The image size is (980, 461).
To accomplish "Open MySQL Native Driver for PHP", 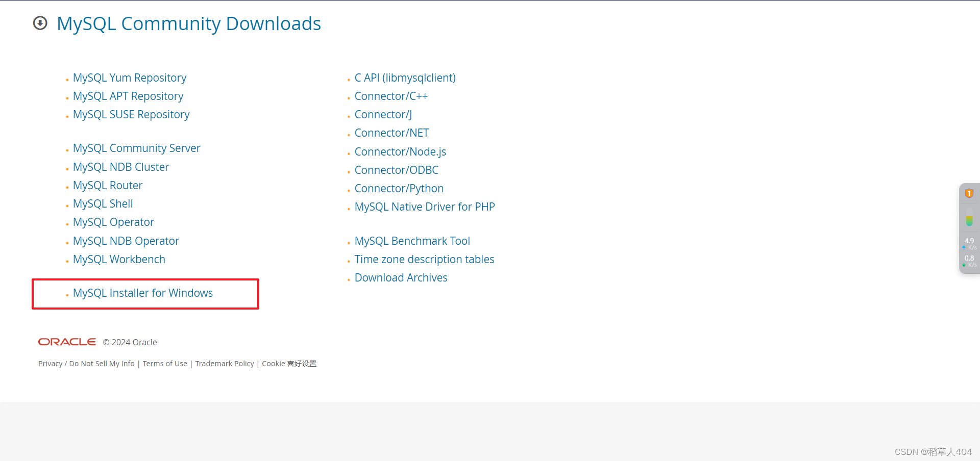I will click(x=425, y=207).
